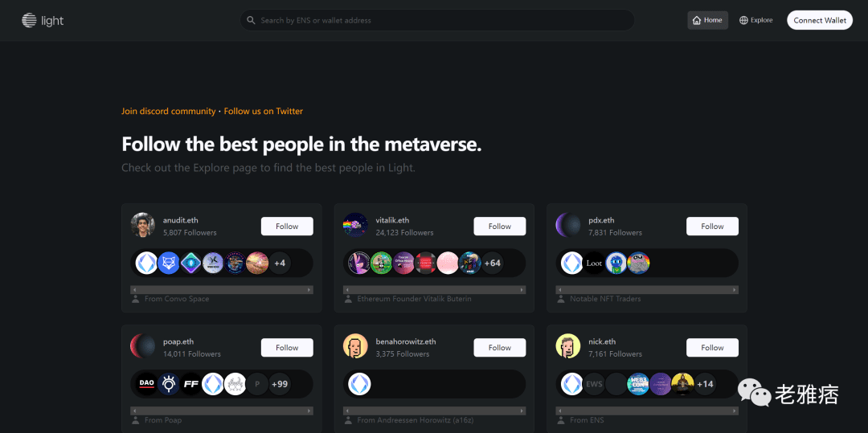This screenshot has height=433, width=868.
Task: Click the Light logo in header
Action: [x=43, y=20]
